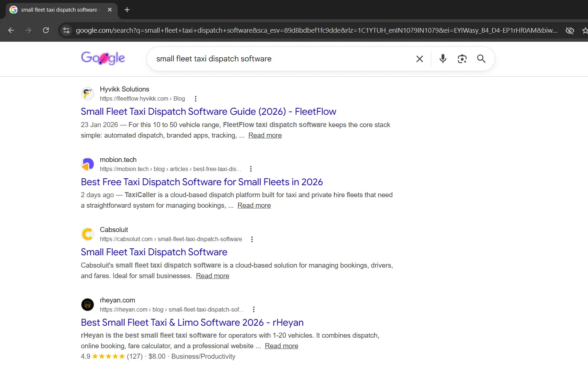Open more options for mobion.tech result
Viewport: 588px width, 370px height.
click(251, 169)
